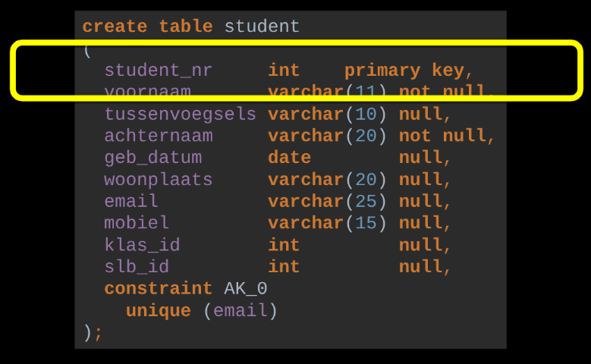Screen dimensions: 591x364
Task: Click the 'create table' keyword
Action: pos(146,27)
